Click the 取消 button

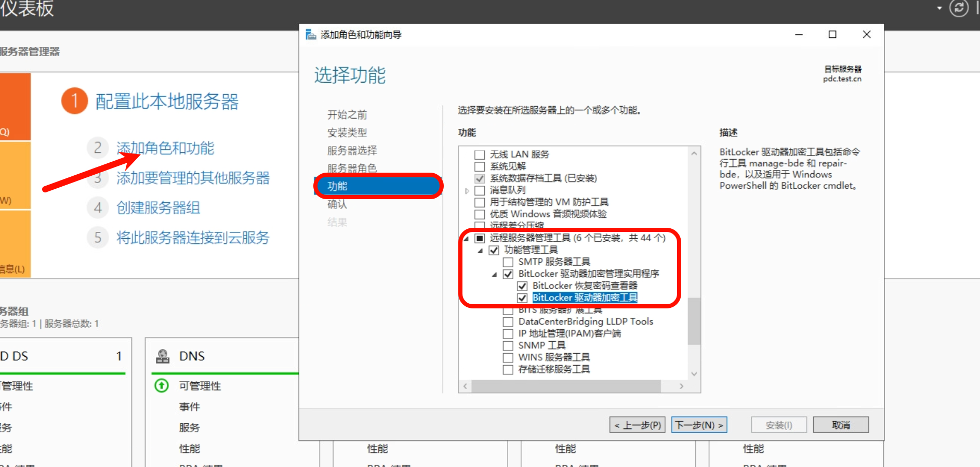[841, 425]
